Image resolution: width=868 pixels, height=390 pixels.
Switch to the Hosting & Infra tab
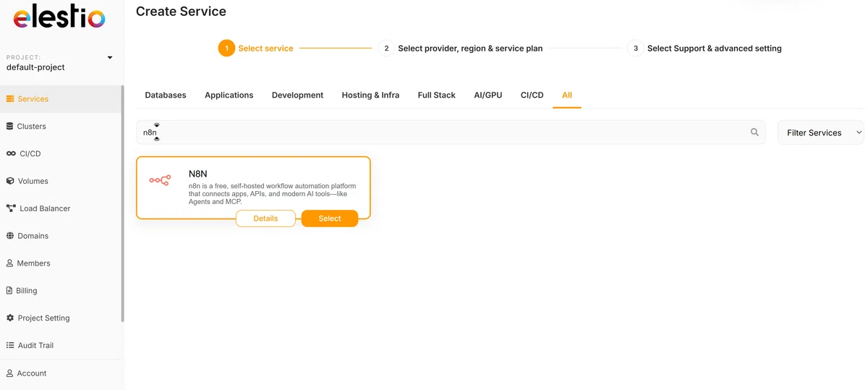tap(370, 95)
